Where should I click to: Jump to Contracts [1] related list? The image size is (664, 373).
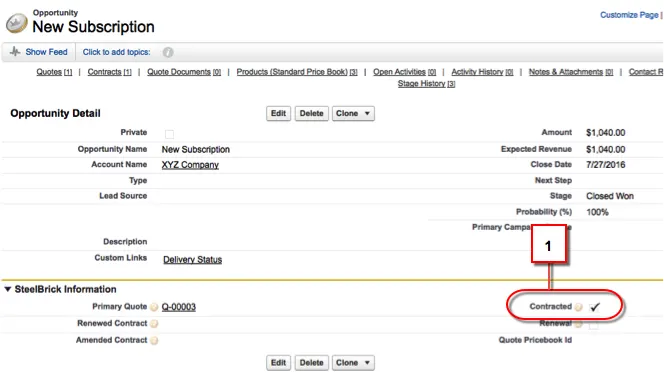click(109, 72)
